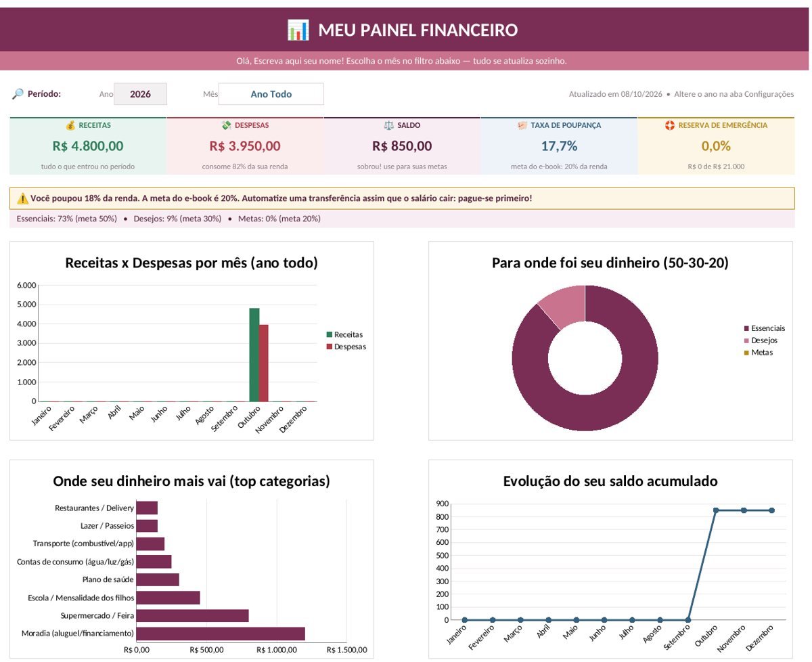This screenshot has width=812, height=662.
Task: Click the lifebuoy Reserva de Emergência icon
Action: tap(670, 125)
